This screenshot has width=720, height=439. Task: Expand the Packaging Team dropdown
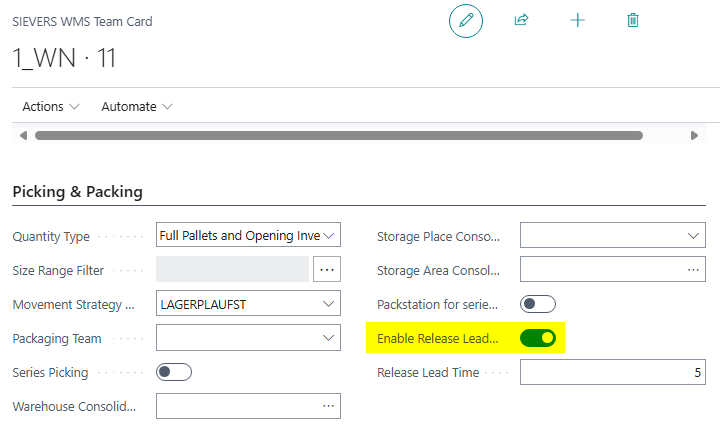pos(330,338)
